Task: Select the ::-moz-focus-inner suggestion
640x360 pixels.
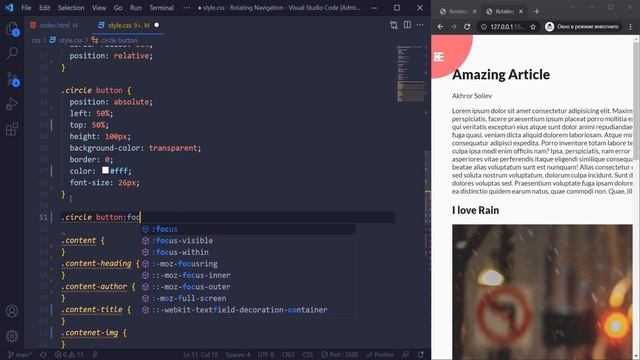Action: pyautogui.click(x=248, y=275)
